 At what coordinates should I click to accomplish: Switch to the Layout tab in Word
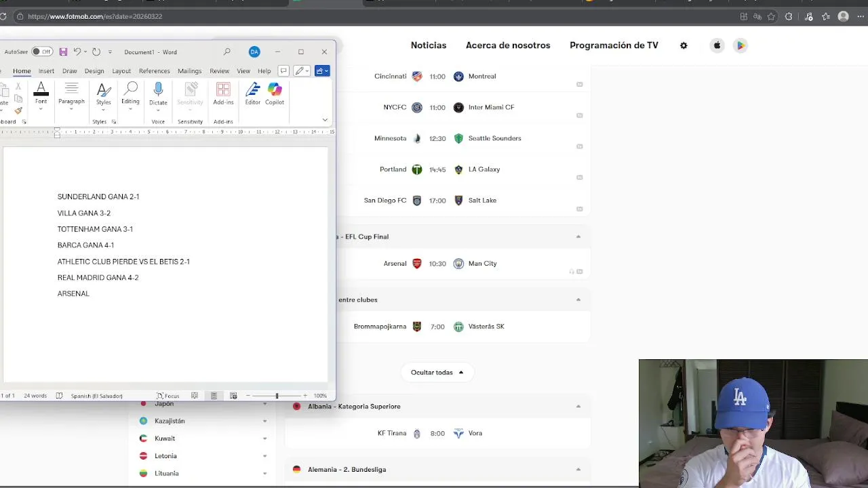point(121,70)
